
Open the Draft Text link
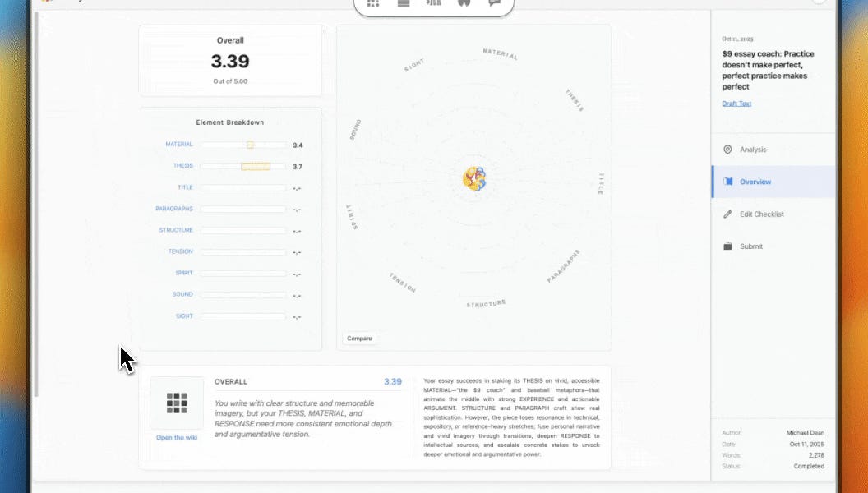point(736,104)
